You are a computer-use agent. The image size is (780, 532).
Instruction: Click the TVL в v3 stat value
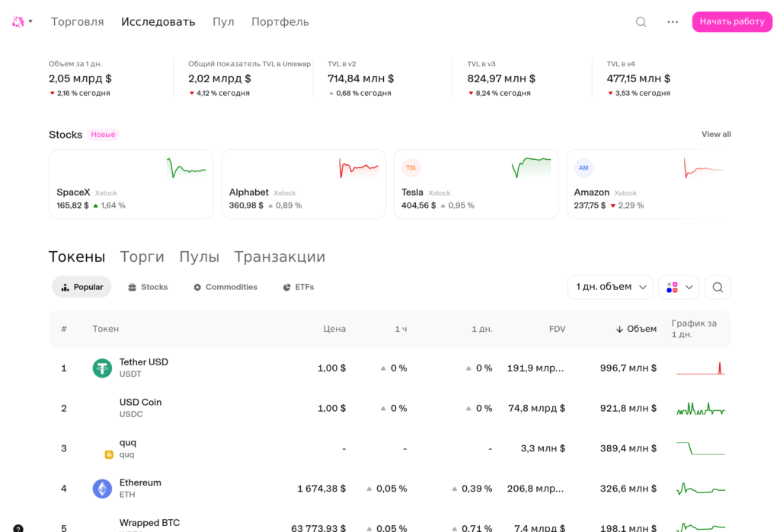point(501,78)
